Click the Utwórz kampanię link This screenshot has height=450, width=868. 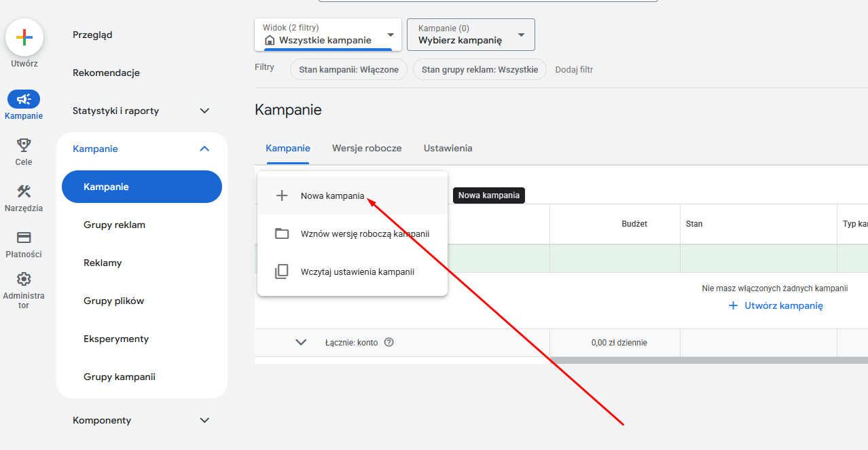point(776,305)
